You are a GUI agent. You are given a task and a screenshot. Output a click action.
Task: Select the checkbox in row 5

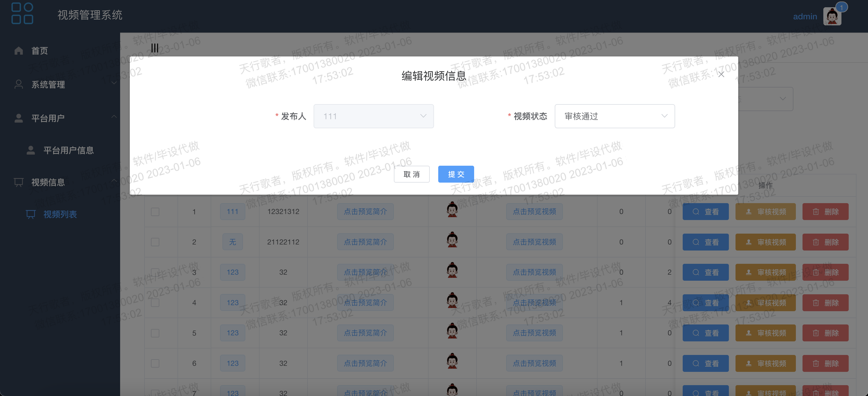click(155, 333)
